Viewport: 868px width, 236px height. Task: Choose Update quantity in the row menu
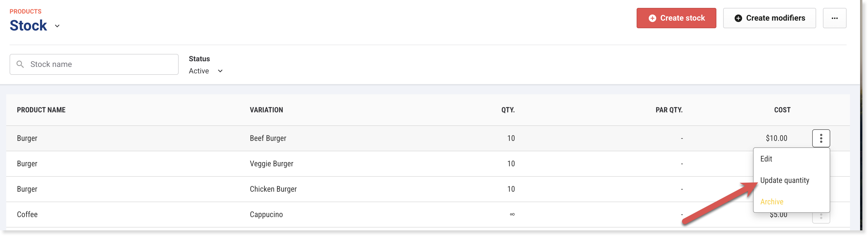click(x=784, y=180)
